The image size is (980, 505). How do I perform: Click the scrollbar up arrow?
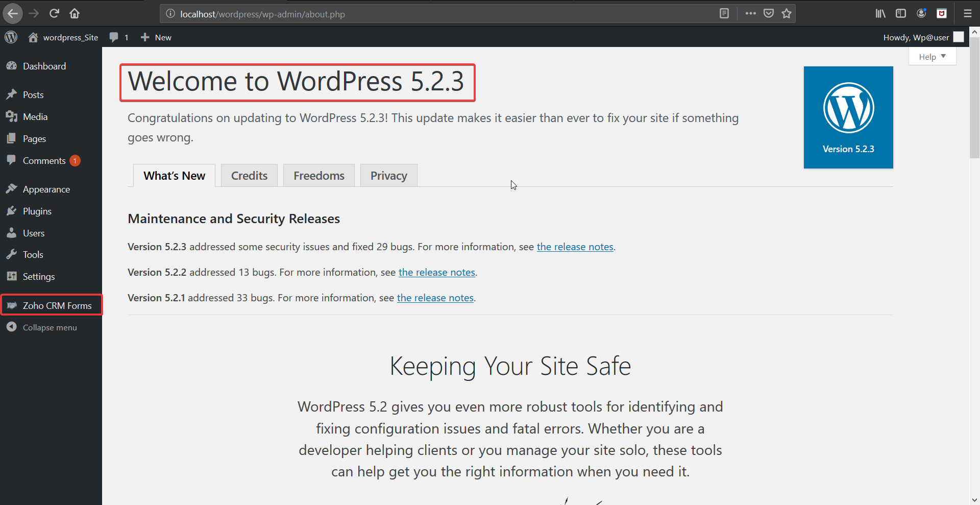pyautogui.click(x=974, y=32)
